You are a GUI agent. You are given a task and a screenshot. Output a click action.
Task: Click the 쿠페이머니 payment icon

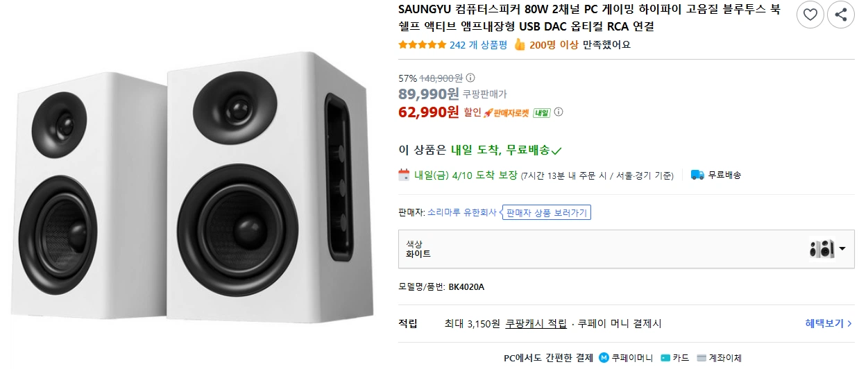[x=604, y=358]
